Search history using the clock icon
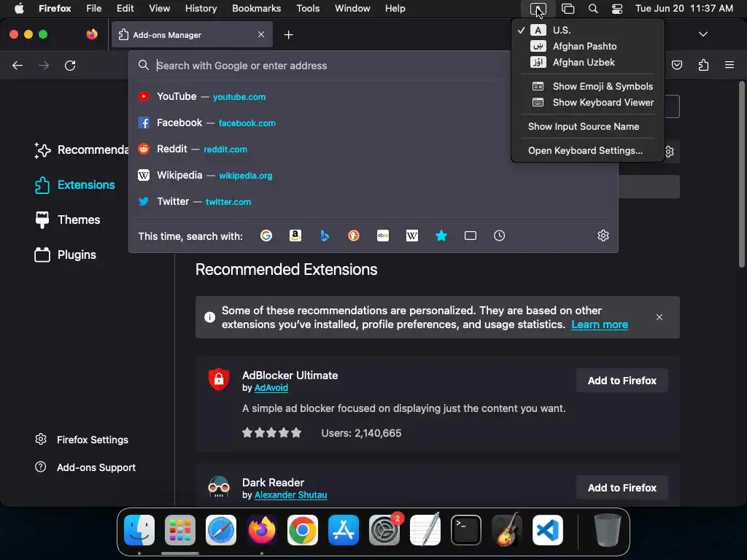 499,236
